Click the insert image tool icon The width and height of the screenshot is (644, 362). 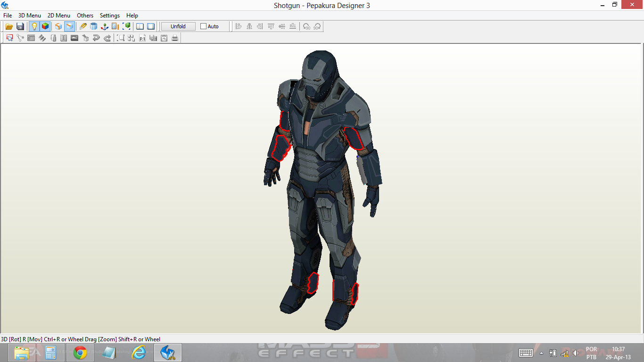pos(74,38)
